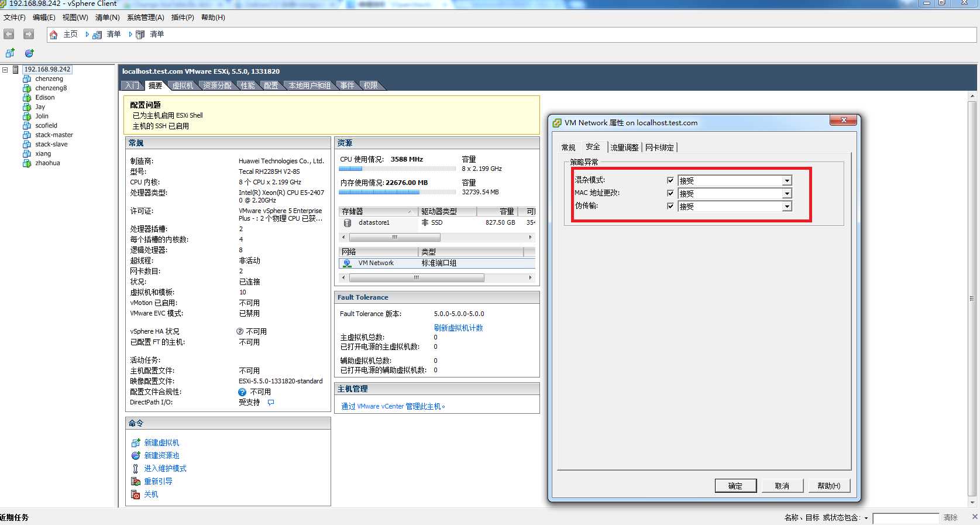The height and width of the screenshot is (525, 980).
Task: Open the Home icon in the navigation bar
Action: click(53, 35)
